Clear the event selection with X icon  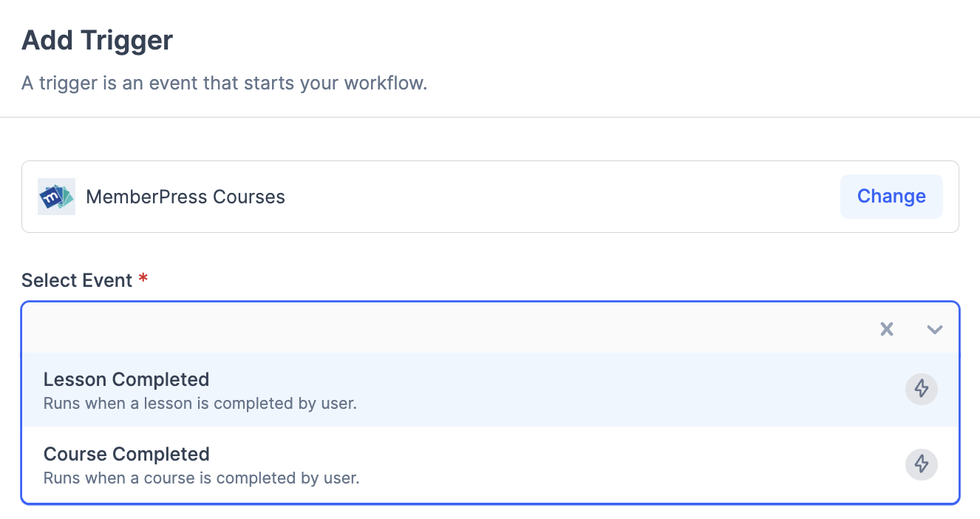pyautogui.click(x=887, y=329)
